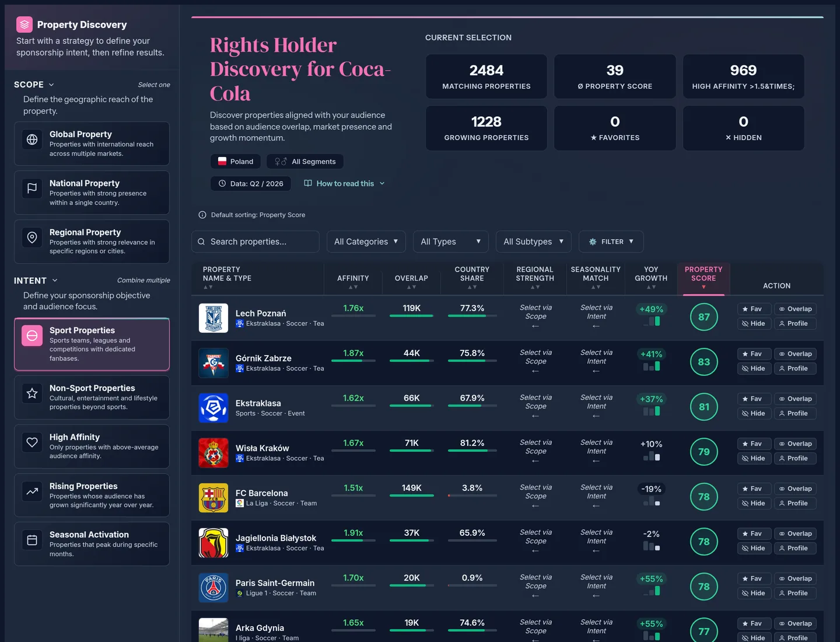This screenshot has height=642, width=840.
Task: Select the National Property scope option
Action: click(92, 193)
